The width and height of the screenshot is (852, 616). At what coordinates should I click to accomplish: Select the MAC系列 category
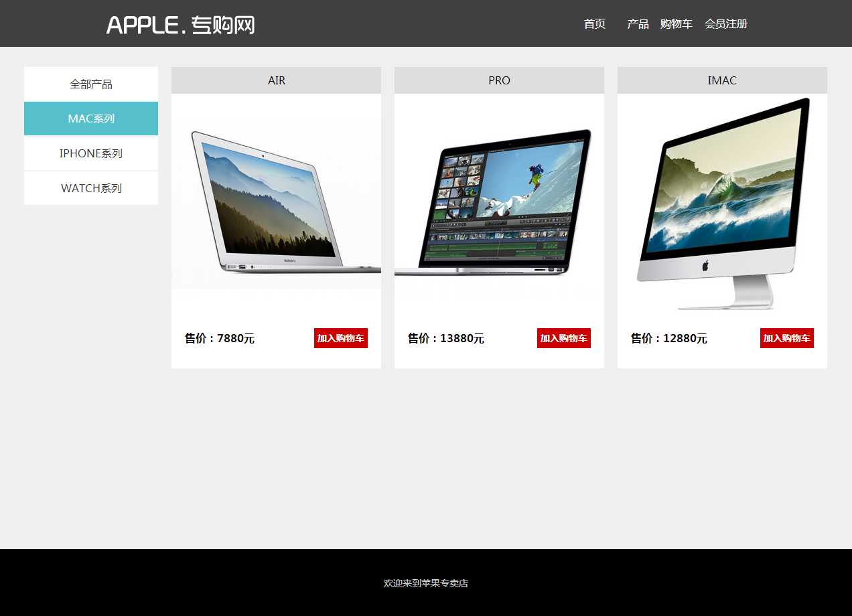[x=91, y=119]
